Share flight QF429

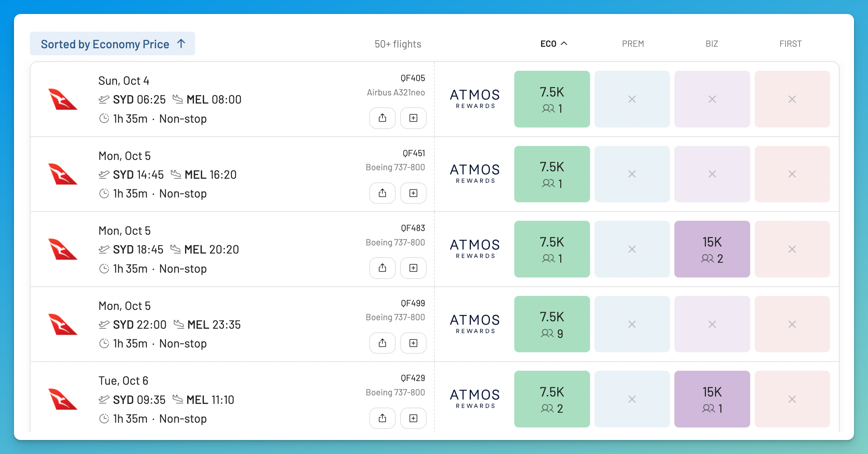pos(382,418)
